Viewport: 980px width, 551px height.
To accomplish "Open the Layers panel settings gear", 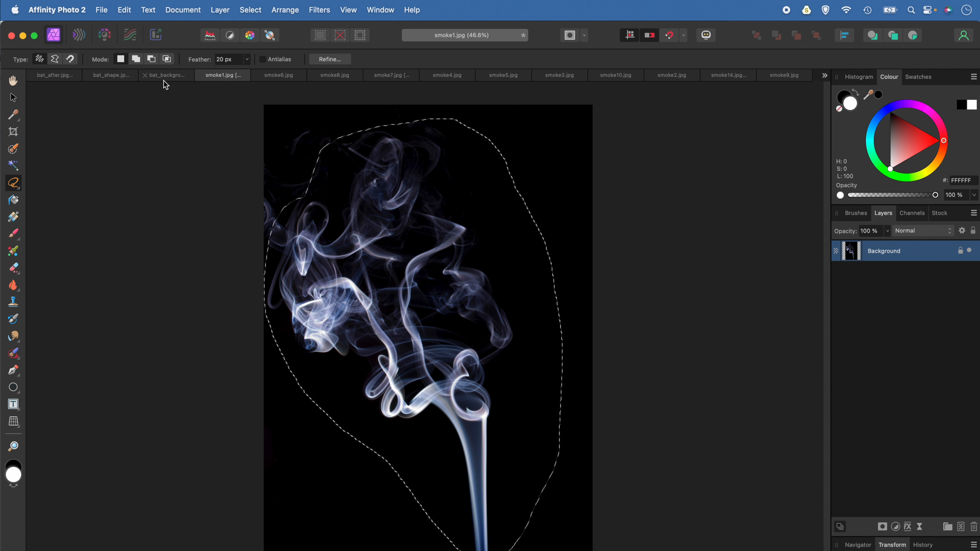I will 962,231.
